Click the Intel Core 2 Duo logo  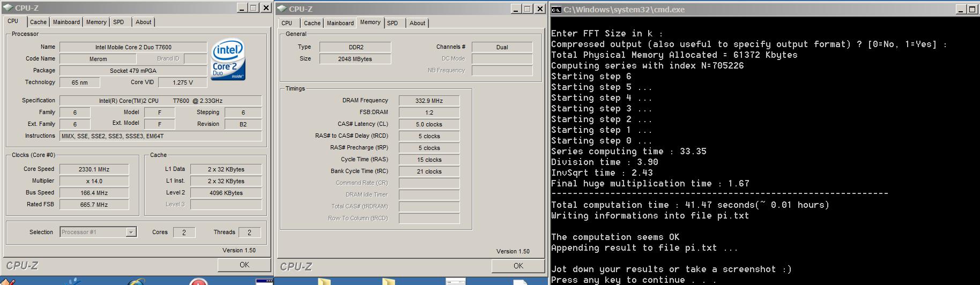(228, 59)
